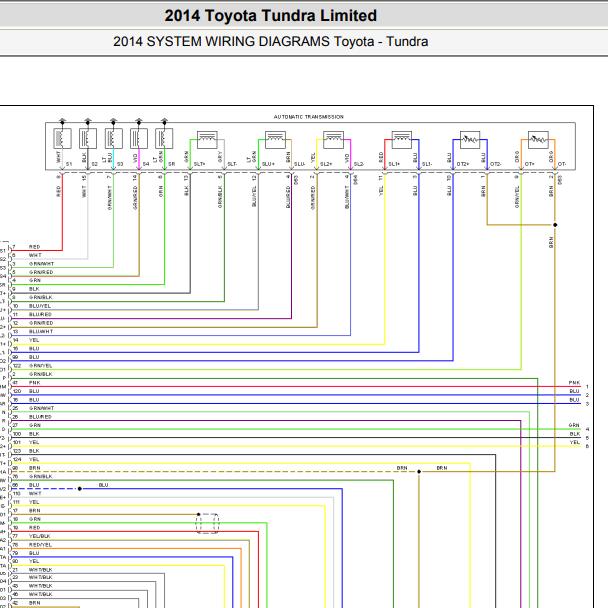Click the SLU+ terminal label
The image size is (608, 608).
(x=268, y=164)
